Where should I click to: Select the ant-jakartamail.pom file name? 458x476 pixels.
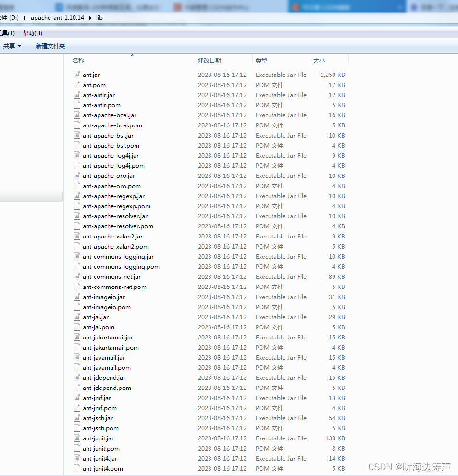(x=111, y=347)
